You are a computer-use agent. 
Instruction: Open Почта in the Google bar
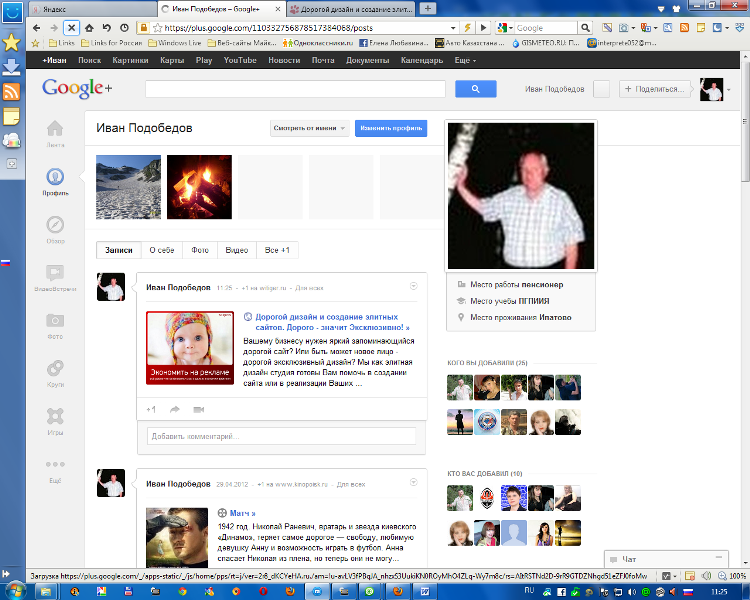coord(323,60)
